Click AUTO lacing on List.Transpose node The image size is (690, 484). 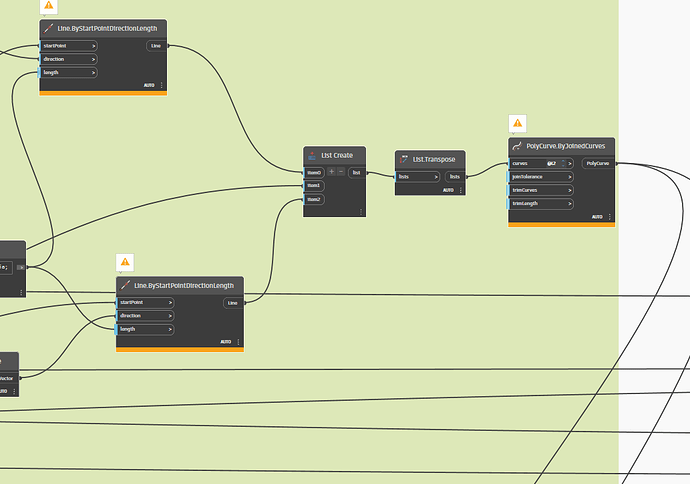[x=448, y=190]
